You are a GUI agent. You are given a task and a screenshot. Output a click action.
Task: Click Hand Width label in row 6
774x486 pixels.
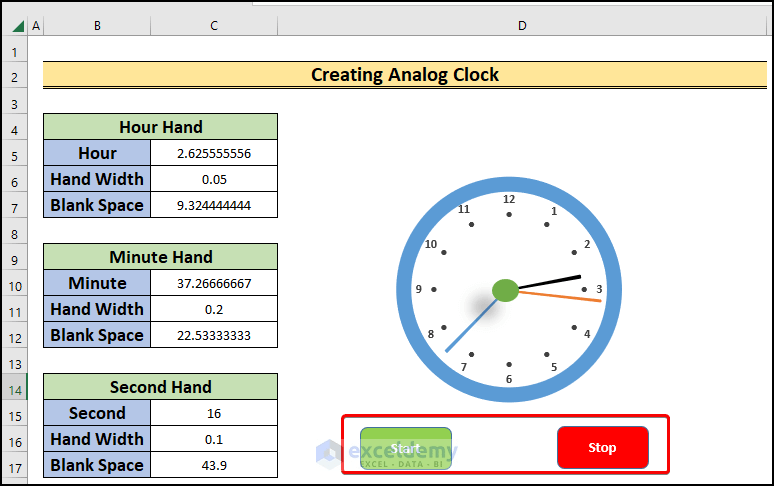(x=97, y=179)
